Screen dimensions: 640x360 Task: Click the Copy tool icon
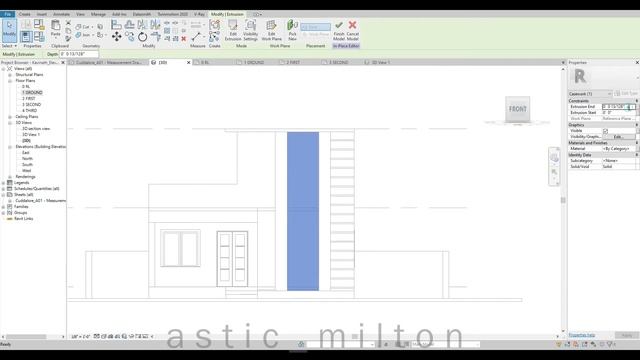tap(130, 37)
